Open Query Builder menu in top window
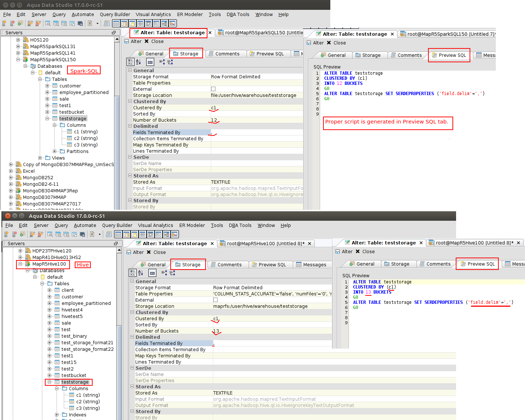 point(115,15)
